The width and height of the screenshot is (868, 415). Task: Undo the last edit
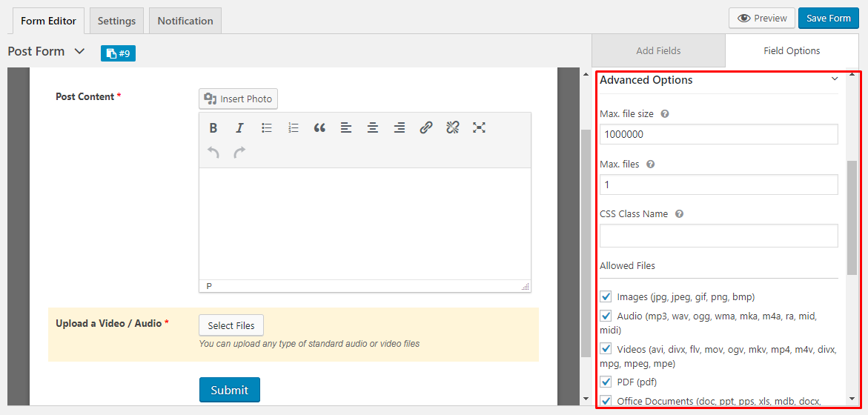(x=213, y=153)
